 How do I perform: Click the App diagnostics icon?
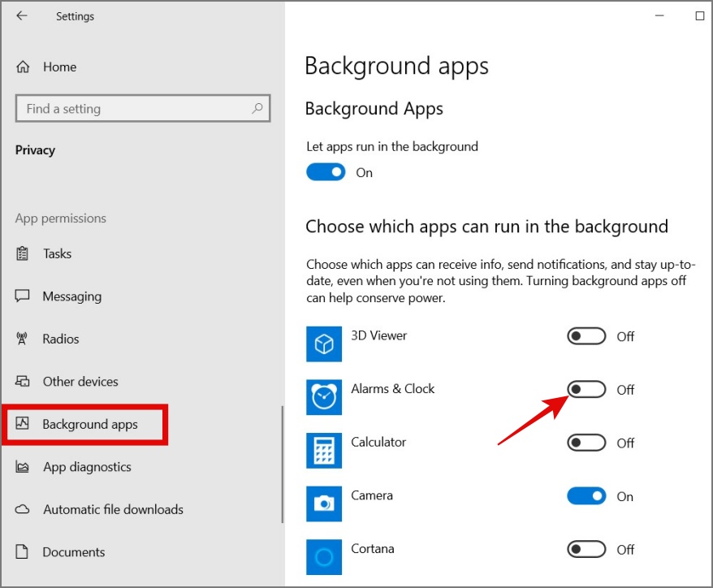(22, 466)
